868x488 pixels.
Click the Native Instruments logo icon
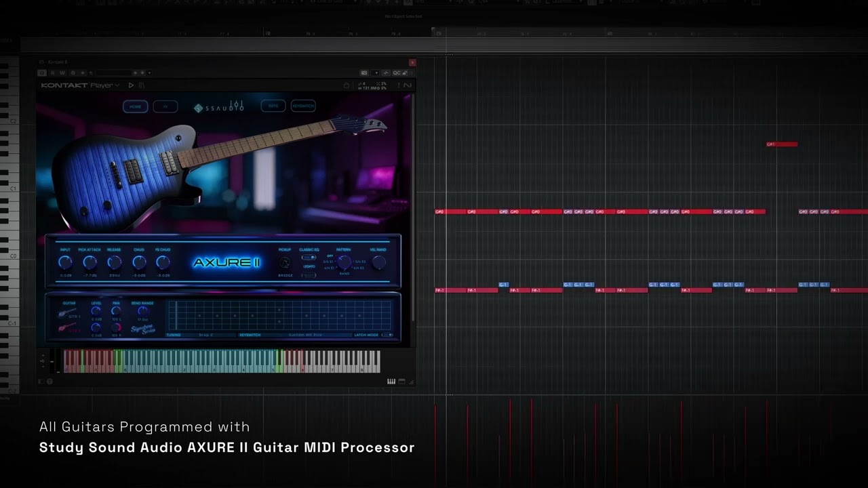[408, 85]
